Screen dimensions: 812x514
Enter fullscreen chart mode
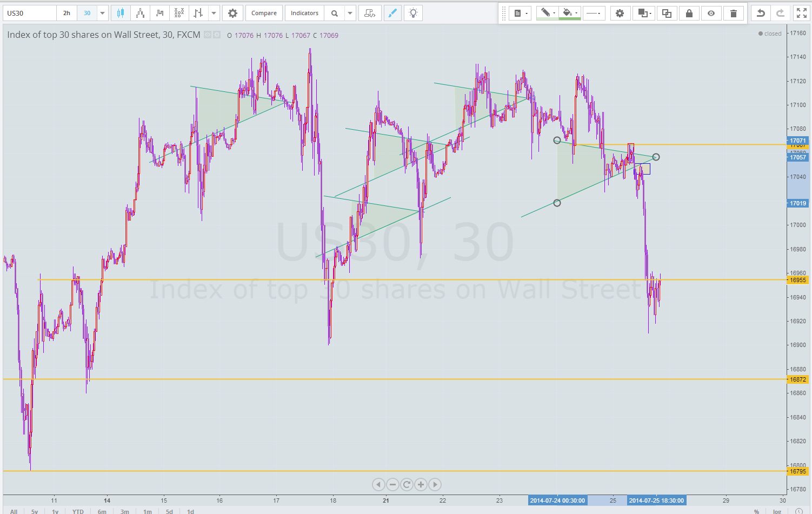(x=801, y=13)
